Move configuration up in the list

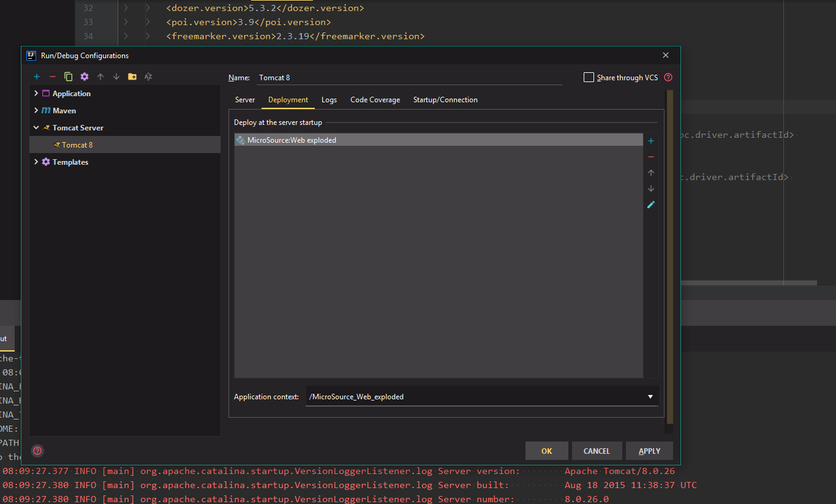click(100, 76)
